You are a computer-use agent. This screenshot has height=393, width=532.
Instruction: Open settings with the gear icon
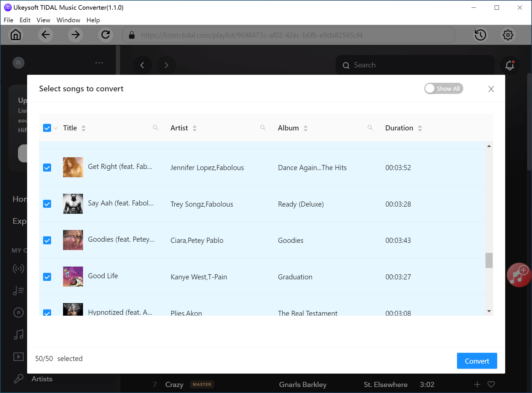pos(508,35)
